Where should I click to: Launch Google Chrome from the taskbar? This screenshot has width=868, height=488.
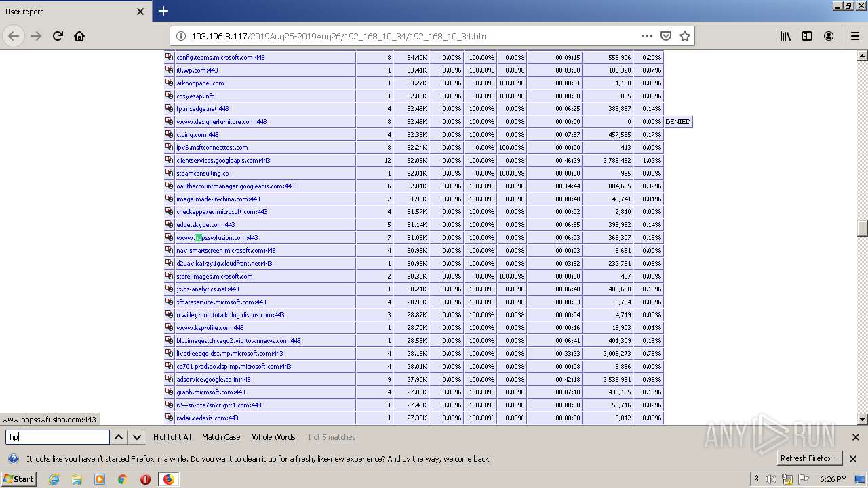123,479
